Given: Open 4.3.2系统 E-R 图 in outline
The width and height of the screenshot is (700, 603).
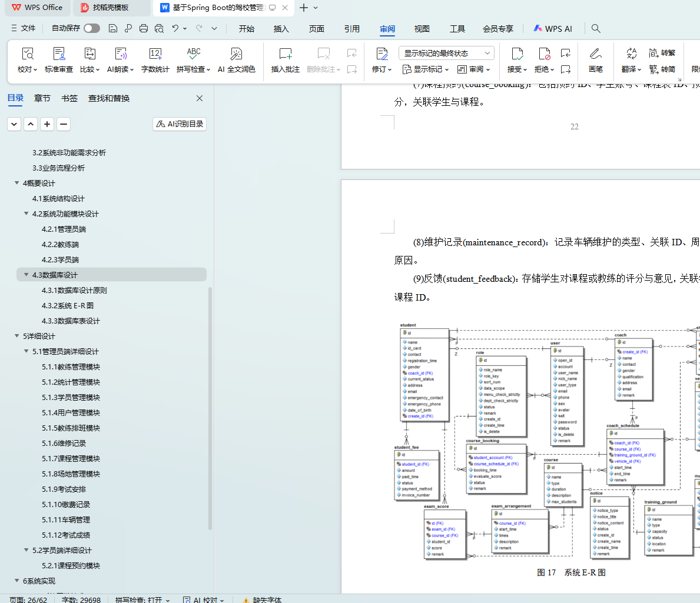Looking at the screenshot, I should pyautogui.click(x=68, y=305).
